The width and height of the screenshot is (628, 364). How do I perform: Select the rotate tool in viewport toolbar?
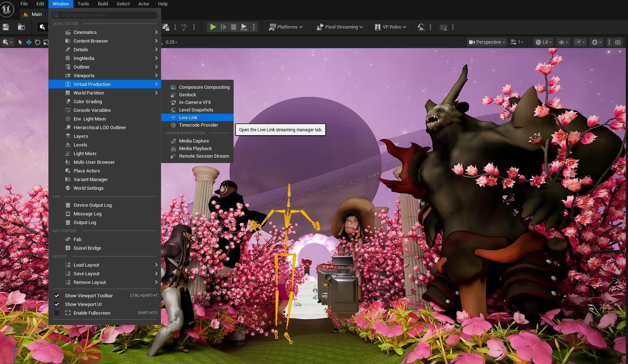[x=38, y=42]
